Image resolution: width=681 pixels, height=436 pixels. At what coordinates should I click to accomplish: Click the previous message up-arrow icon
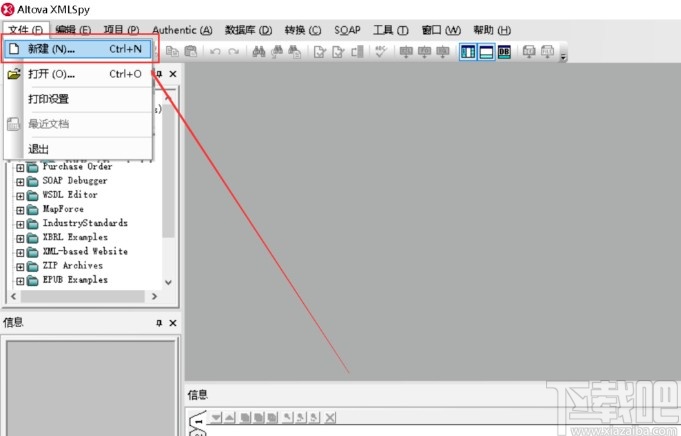point(230,418)
